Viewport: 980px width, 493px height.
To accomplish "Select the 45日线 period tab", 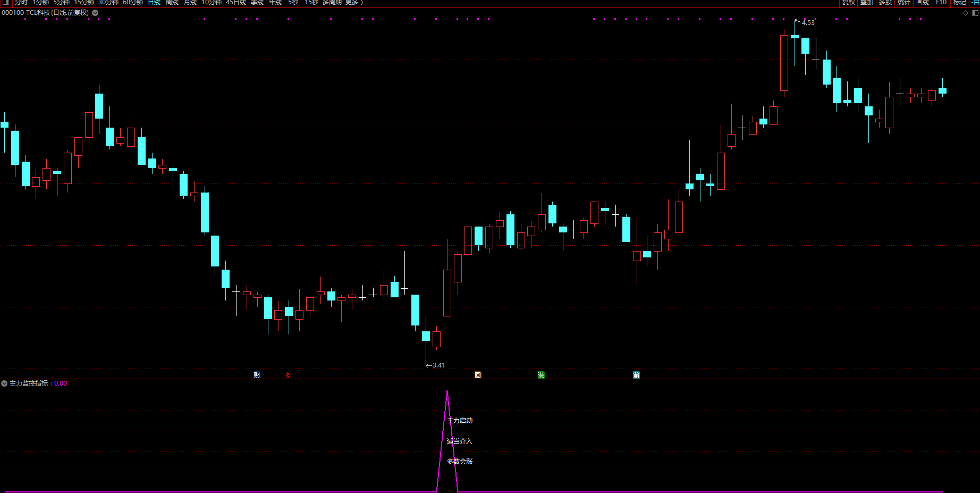I will pyautogui.click(x=236, y=2).
